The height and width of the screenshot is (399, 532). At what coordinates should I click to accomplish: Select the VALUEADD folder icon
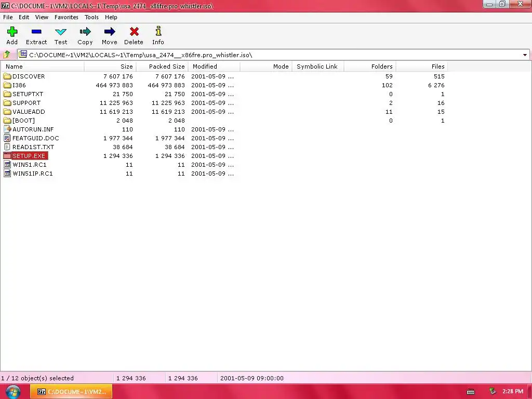7,111
